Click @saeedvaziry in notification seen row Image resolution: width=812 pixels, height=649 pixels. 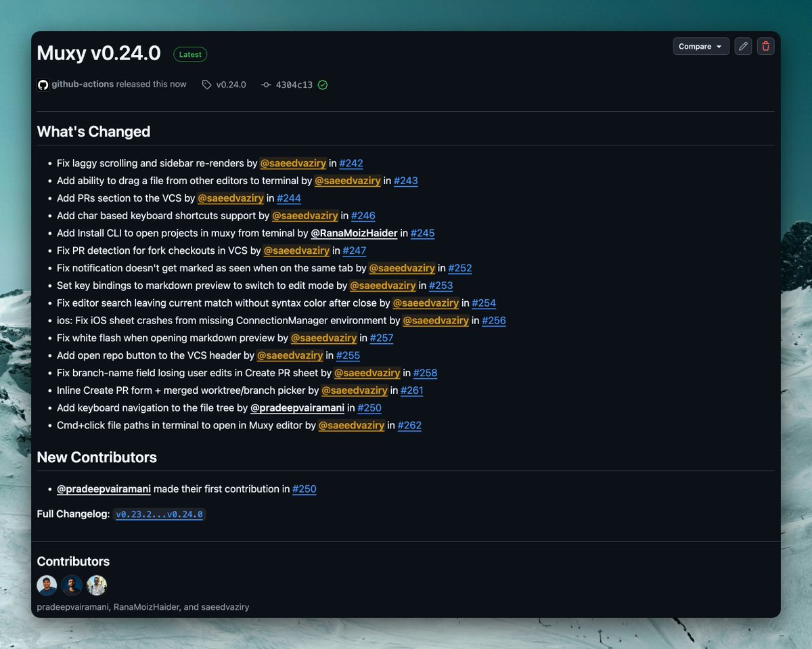pos(402,268)
